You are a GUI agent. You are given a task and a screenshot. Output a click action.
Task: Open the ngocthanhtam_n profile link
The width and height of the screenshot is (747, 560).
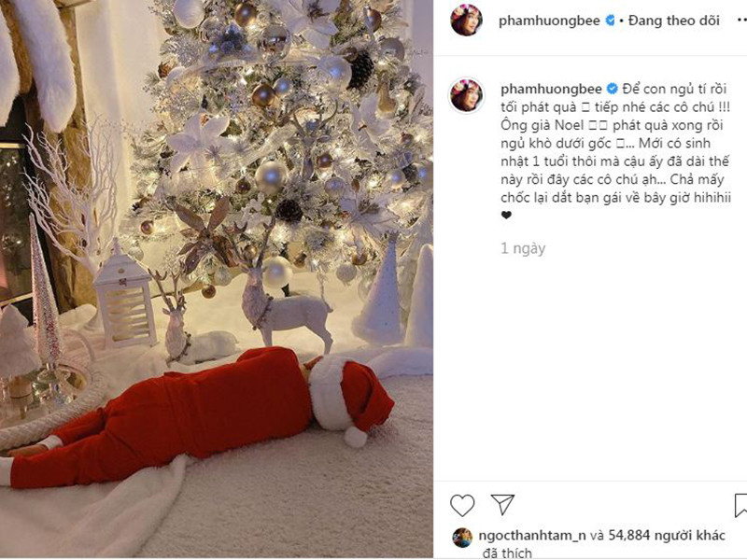pos(532,536)
